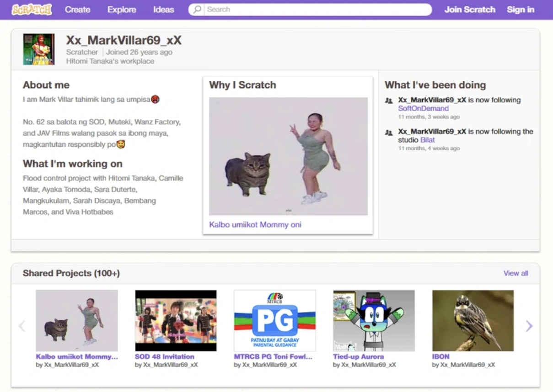Open the SOD 48 Invitation title link

click(x=165, y=356)
